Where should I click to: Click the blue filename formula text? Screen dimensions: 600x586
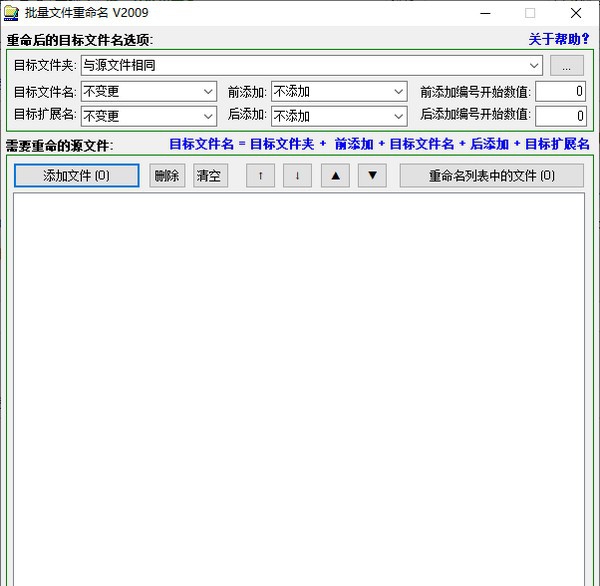[x=379, y=144]
